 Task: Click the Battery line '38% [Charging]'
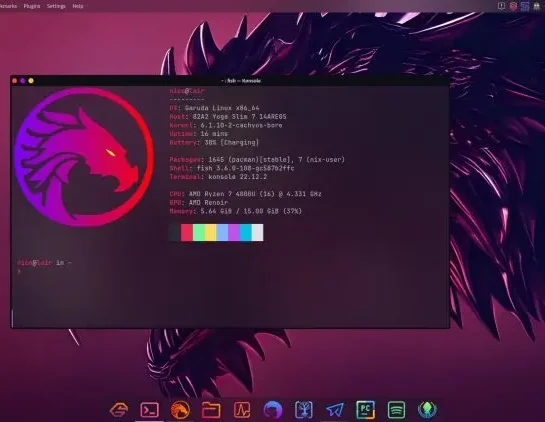[x=214, y=143]
